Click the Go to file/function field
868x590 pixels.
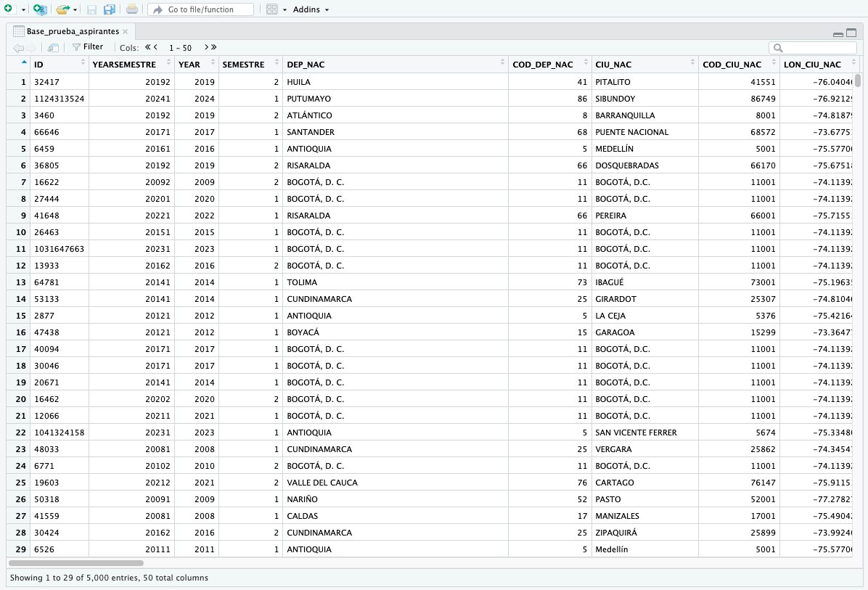click(201, 9)
